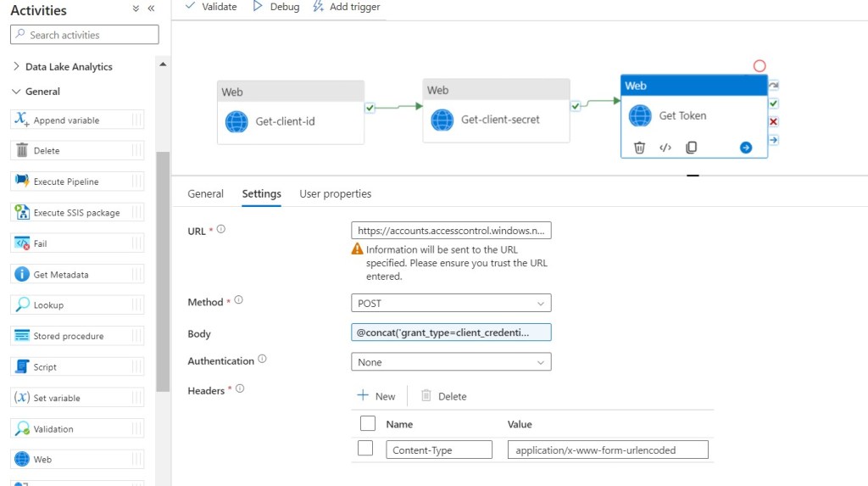
Task: Add a New header
Action: (376, 396)
